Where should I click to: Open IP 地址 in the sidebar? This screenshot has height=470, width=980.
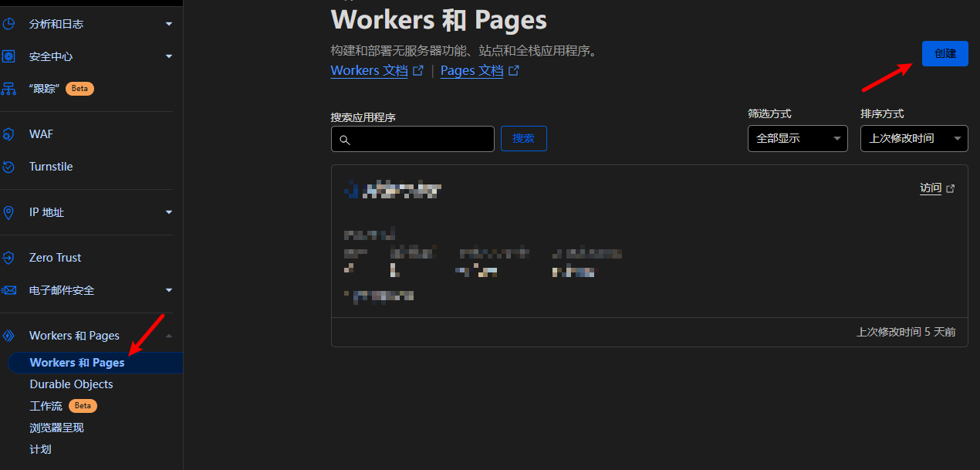click(x=46, y=212)
